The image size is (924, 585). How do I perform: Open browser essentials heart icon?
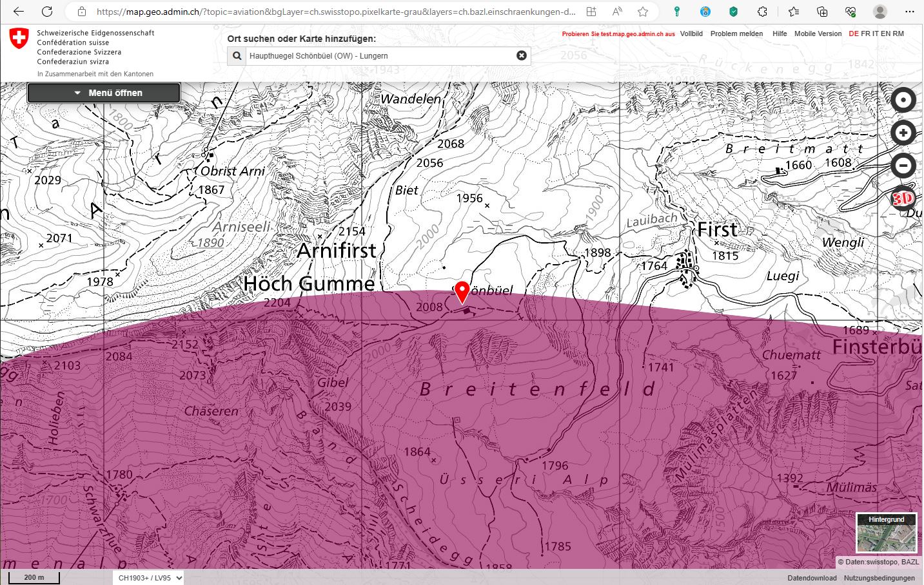coord(850,12)
